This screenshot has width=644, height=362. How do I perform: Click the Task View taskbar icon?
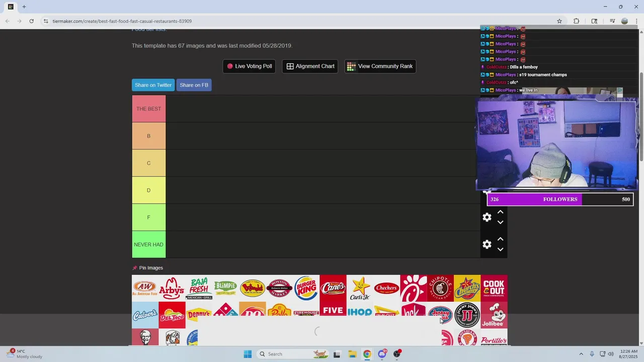pyautogui.click(x=337, y=354)
